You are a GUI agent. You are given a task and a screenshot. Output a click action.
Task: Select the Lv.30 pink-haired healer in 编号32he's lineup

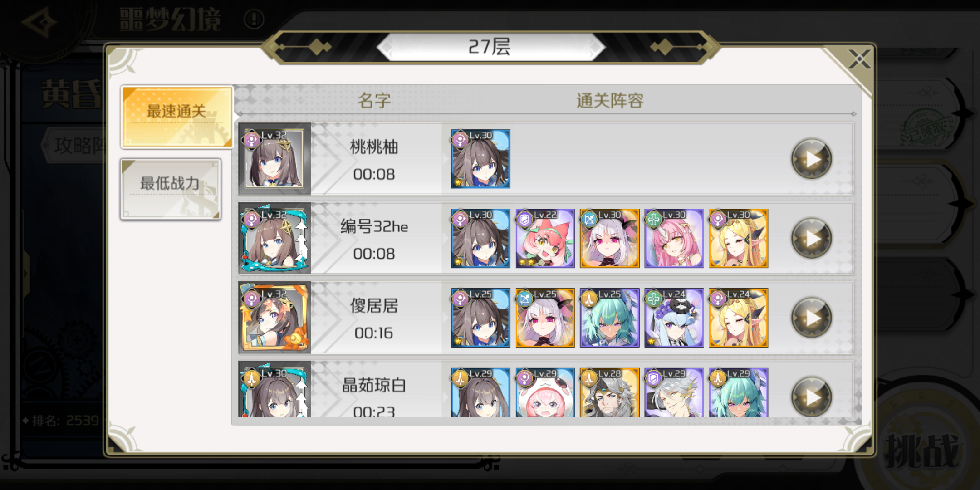point(674,238)
